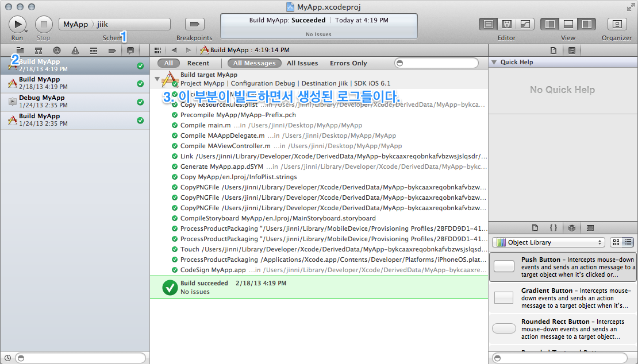638x364 pixels.
Task: Switch library to icon grid view
Action: (616, 242)
